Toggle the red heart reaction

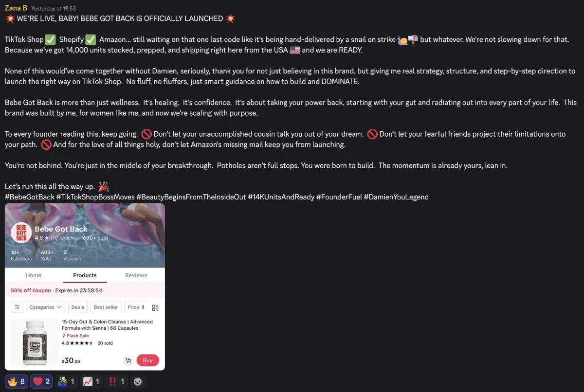(x=41, y=382)
